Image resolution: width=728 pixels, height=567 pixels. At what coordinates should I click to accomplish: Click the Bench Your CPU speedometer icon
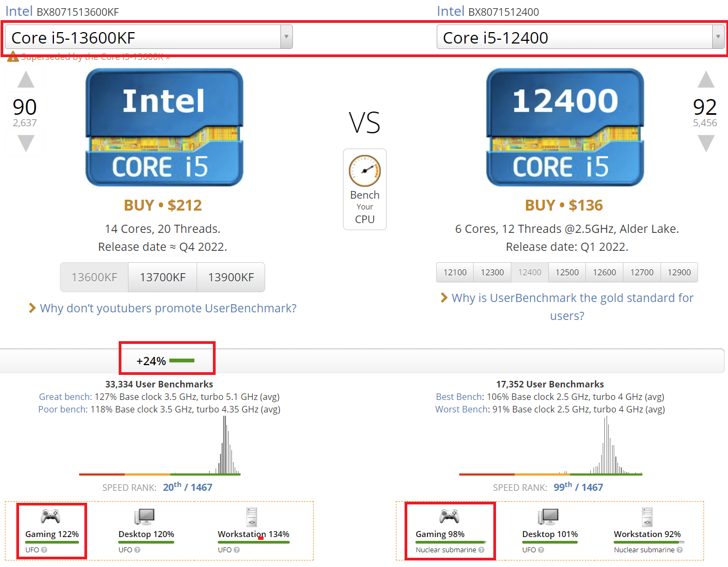[365, 171]
